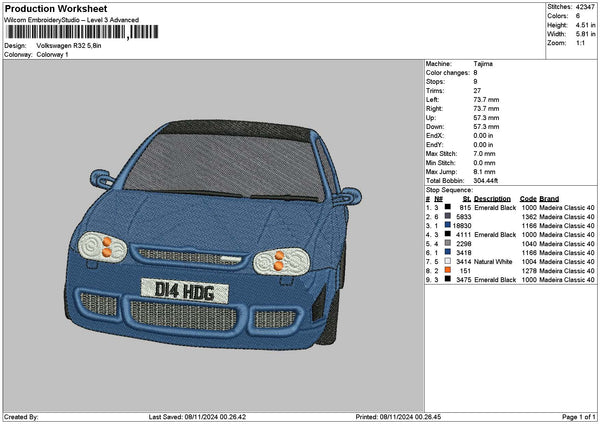
Task: Select the Width value '5.81 in'
Action: point(585,34)
